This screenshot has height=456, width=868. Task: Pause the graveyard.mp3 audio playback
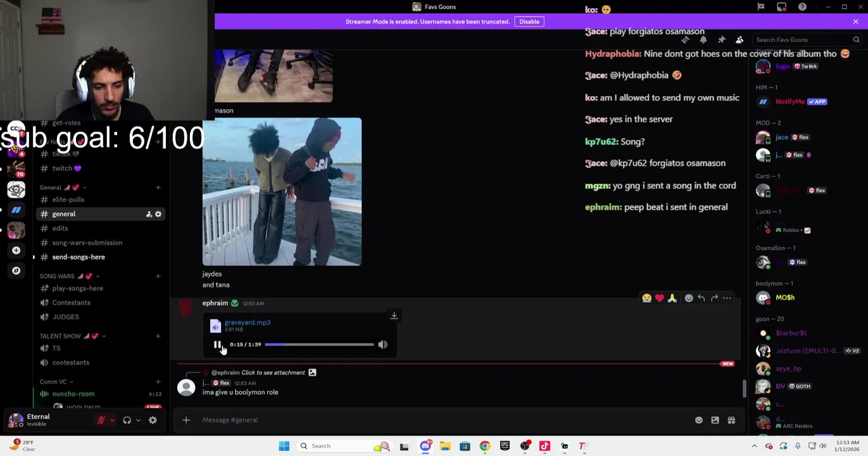217,345
